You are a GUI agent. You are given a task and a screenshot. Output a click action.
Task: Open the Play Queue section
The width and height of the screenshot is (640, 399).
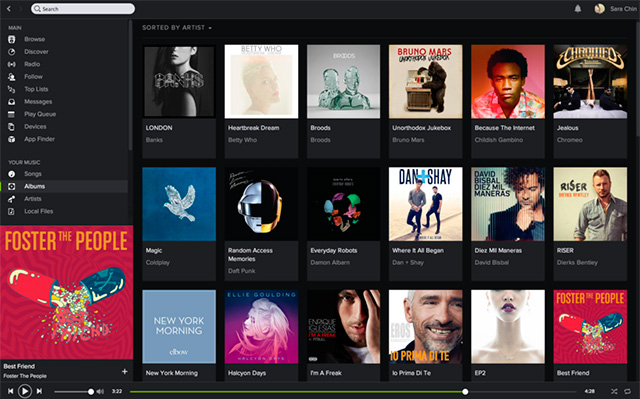click(x=40, y=114)
